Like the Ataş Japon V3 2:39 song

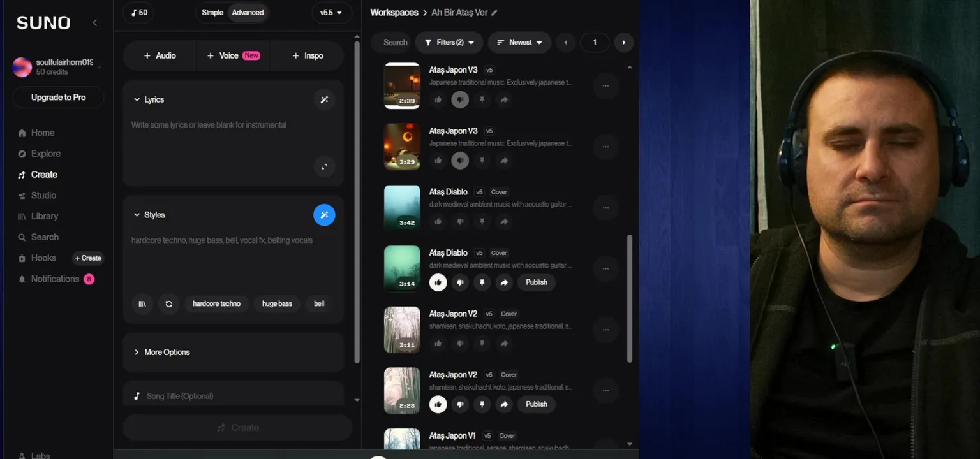click(438, 99)
